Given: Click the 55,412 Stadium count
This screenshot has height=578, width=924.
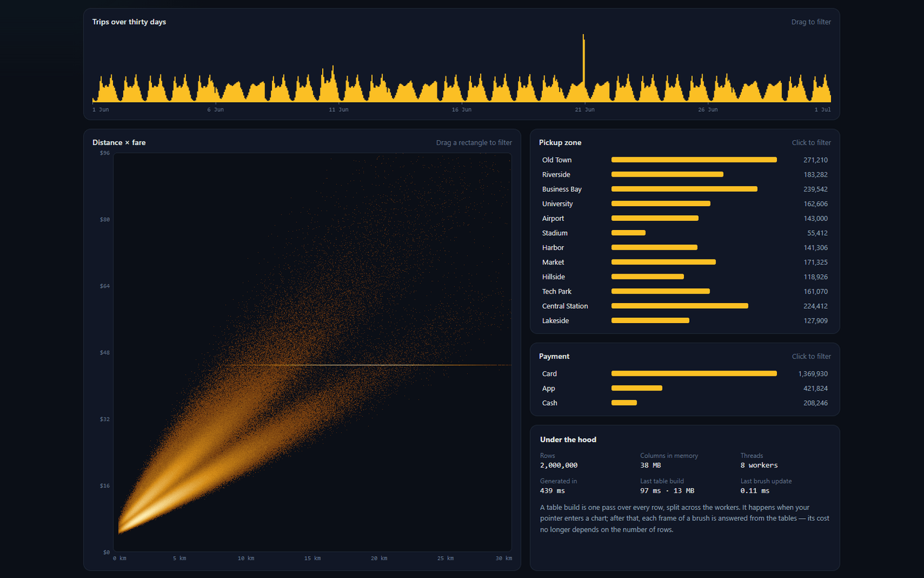Looking at the screenshot, I should (817, 233).
